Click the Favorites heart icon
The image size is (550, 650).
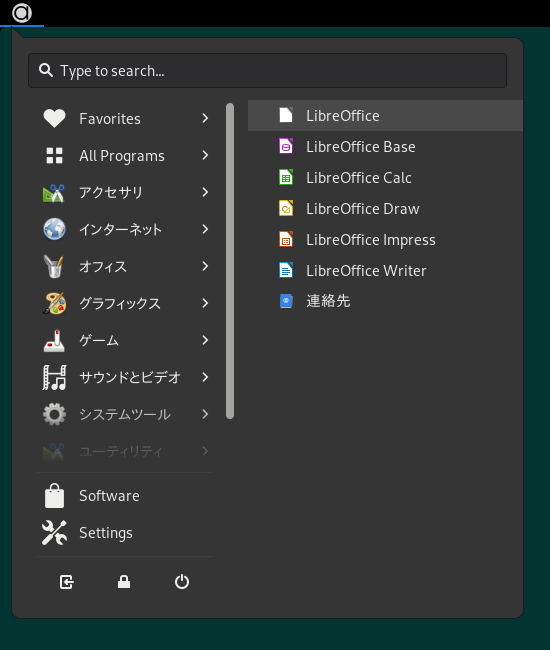tap(54, 119)
